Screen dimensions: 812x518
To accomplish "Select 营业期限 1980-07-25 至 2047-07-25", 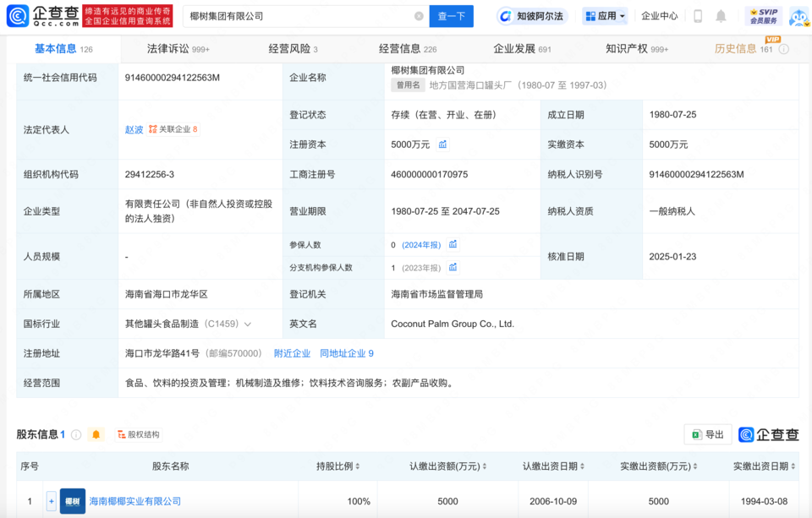I will tap(446, 211).
